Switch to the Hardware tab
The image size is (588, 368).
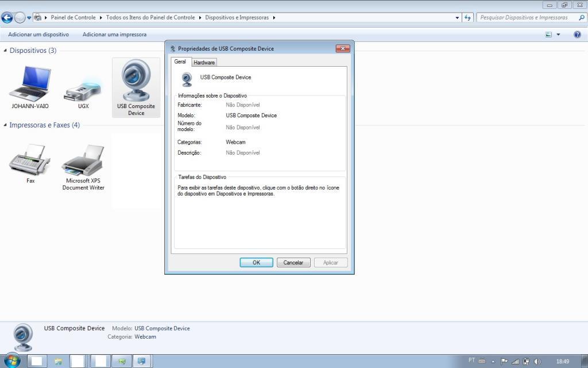coord(204,62)
